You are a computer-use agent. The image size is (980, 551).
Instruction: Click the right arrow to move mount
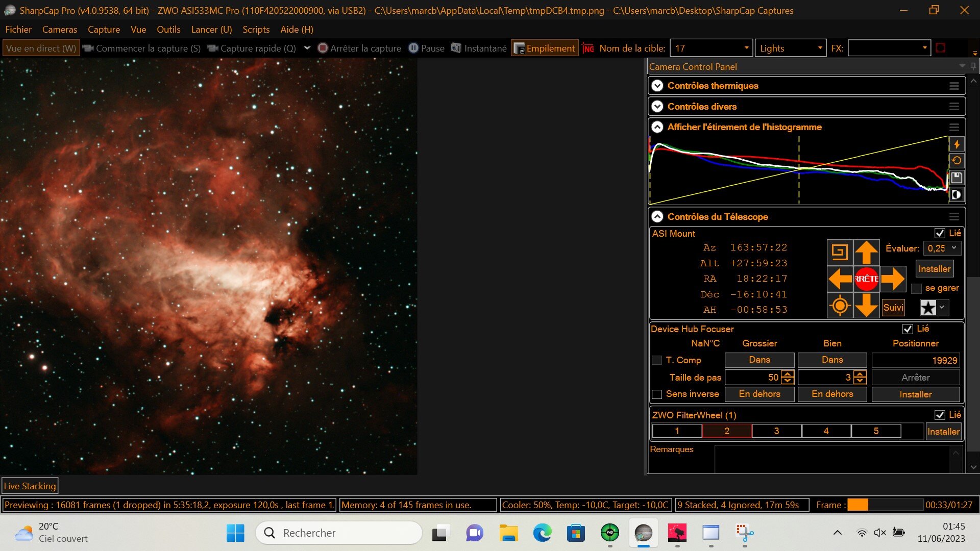[x=892, y=279]
